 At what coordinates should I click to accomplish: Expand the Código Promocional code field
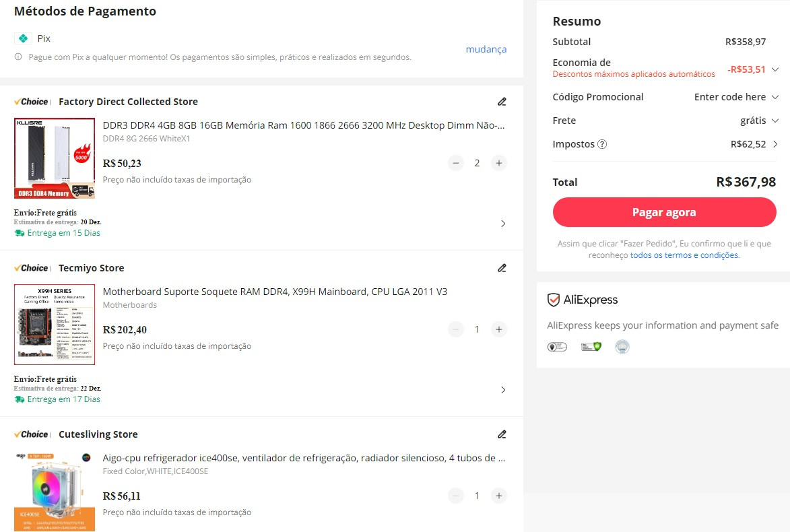coord(775,97)
